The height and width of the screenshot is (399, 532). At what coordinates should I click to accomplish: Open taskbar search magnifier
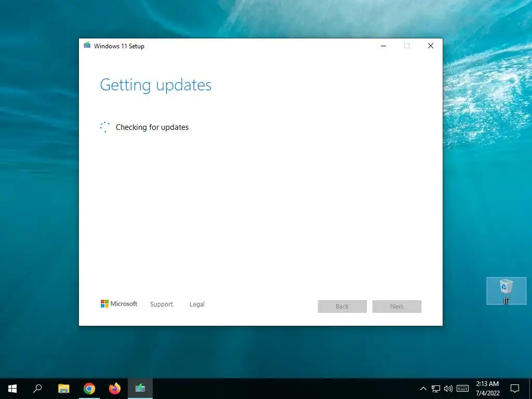[x=37, y=389]
